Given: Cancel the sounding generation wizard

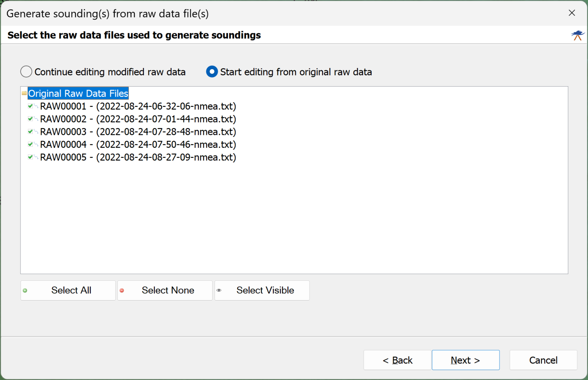Looking at the screenshot, I should coord(543,360).
